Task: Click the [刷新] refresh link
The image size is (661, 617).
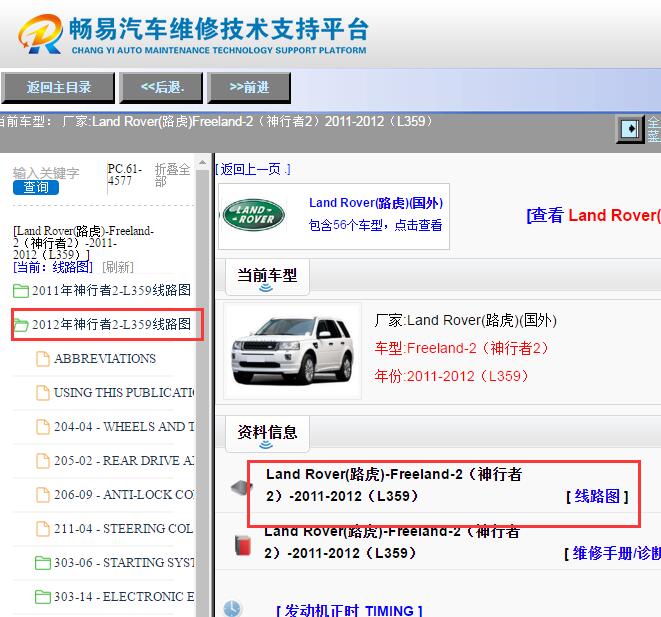Action: pyautogui.click(x=118, y=267)
